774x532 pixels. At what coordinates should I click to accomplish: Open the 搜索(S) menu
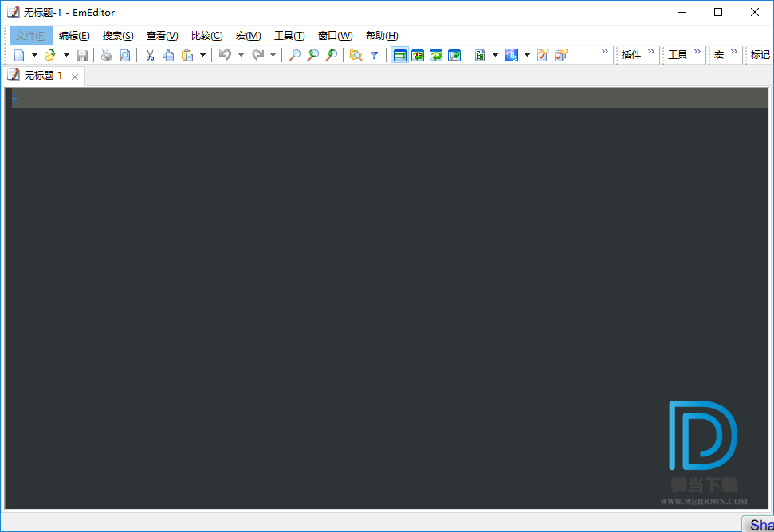pyautogui.click(x=118, y=36)
